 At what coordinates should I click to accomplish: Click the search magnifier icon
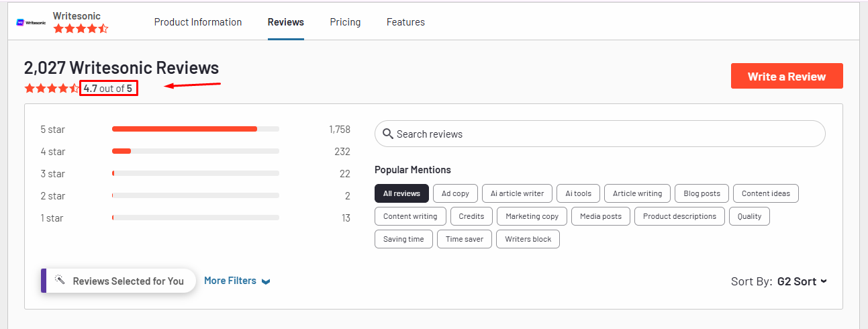pos(387,134)
